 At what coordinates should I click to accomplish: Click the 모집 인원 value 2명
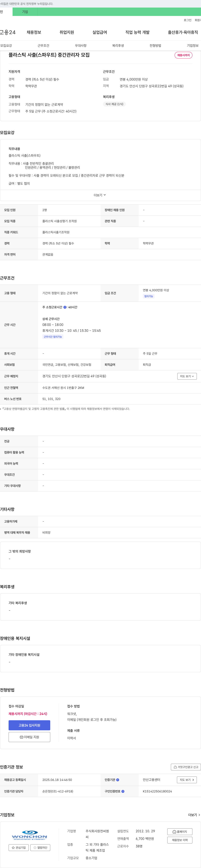pos(45,210)
